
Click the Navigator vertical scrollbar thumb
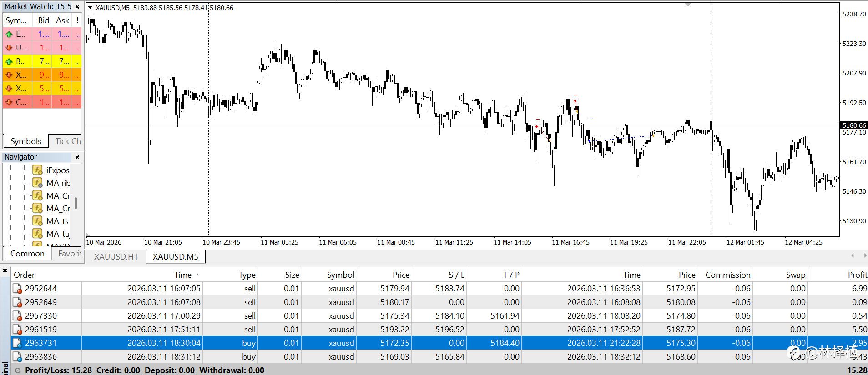tap(76, 203)
